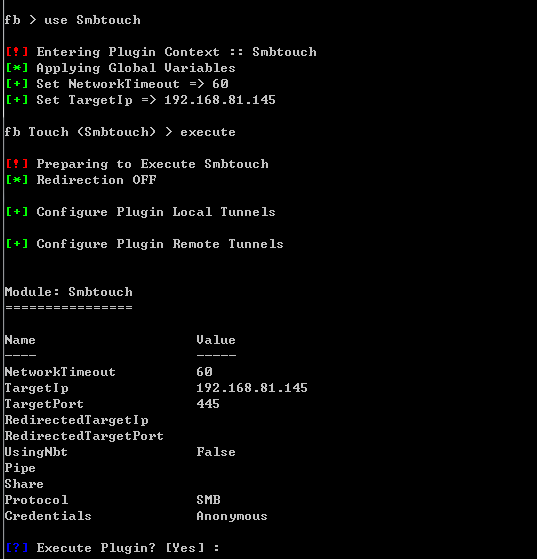Click the Module: Smbtouch heading
Image resolution: width=537 pixels, height=559 pixels.
point(68,292)
